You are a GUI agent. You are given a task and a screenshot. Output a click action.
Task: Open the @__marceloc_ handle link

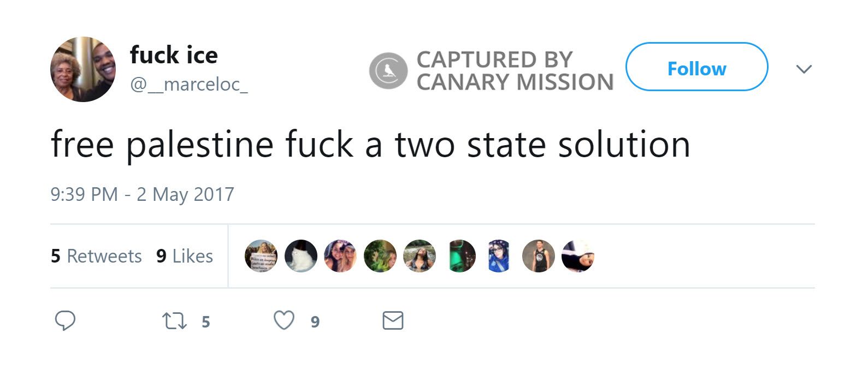(x=188, y=85)
